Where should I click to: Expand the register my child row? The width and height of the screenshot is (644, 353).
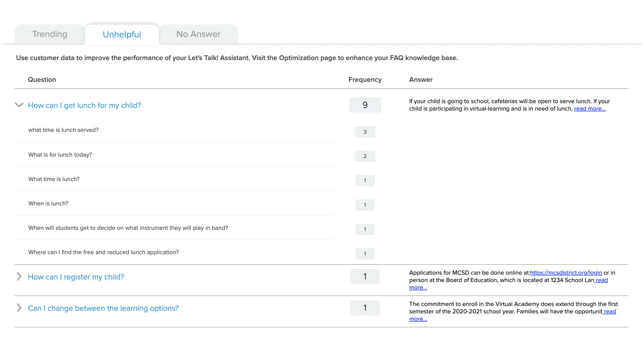coord(19,276)
